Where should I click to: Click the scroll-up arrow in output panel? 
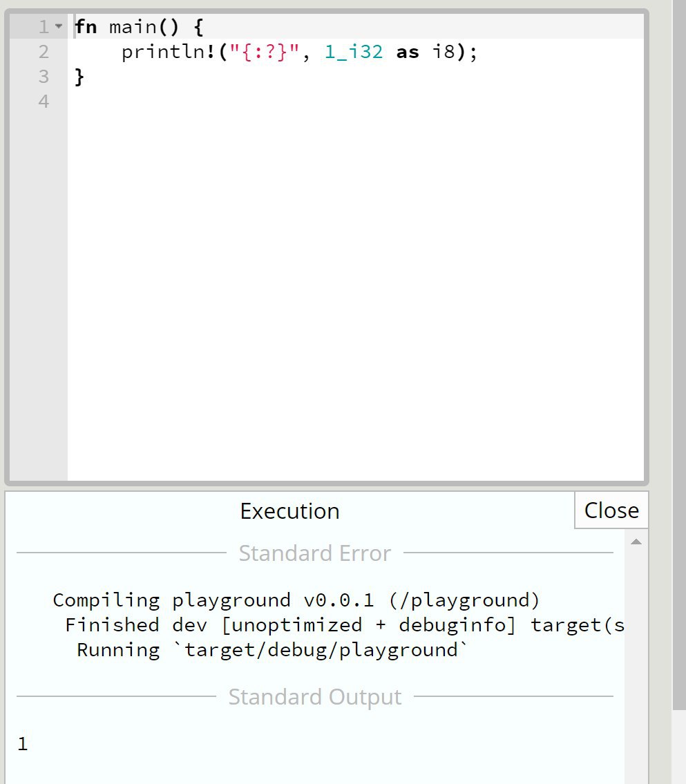pyautogui.click(x=636, y=542)
